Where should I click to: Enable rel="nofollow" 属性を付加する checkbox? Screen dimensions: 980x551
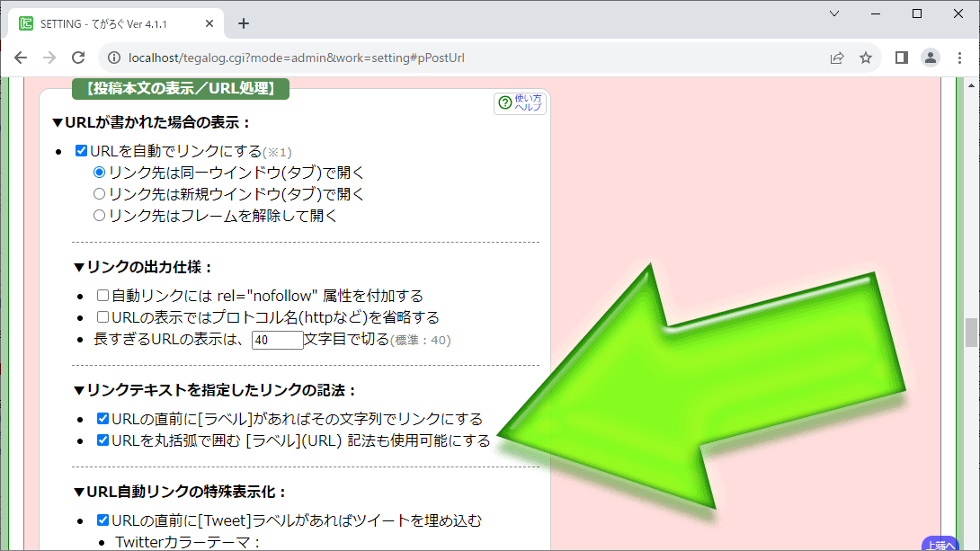click(x=103, y=295)
